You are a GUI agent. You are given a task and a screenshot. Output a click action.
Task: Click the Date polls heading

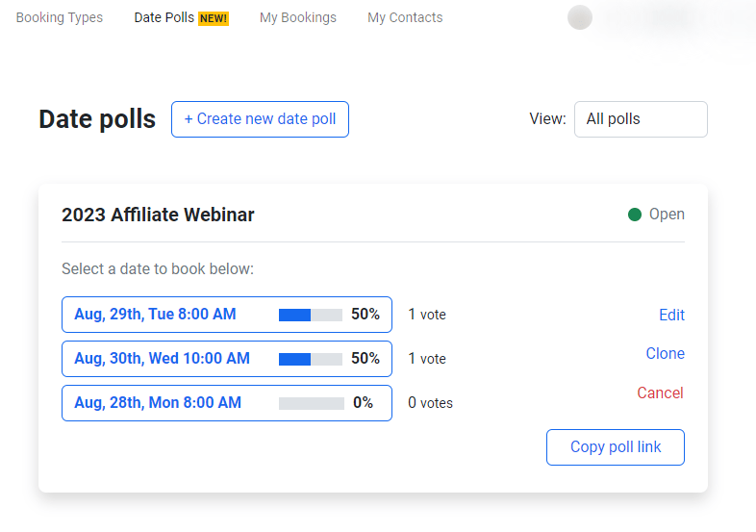tap(97, 119)
